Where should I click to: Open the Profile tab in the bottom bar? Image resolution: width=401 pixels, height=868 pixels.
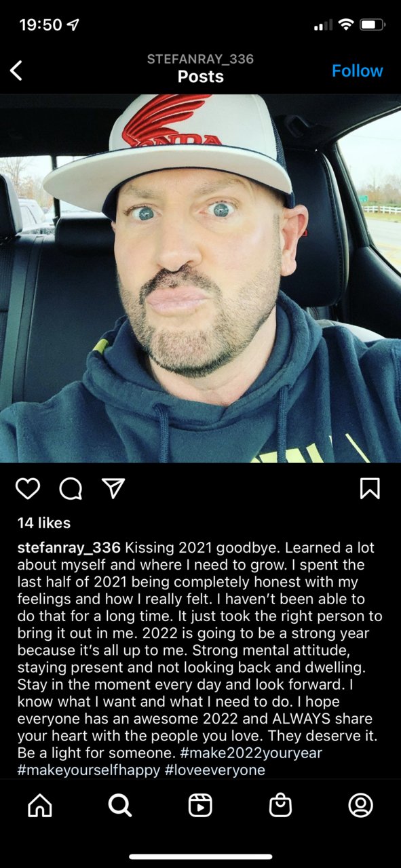[x=361, y=805]
